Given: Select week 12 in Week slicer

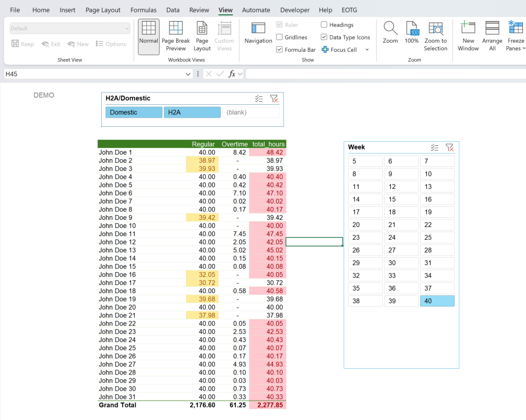Looking at the screenshot, I should 401,187.
